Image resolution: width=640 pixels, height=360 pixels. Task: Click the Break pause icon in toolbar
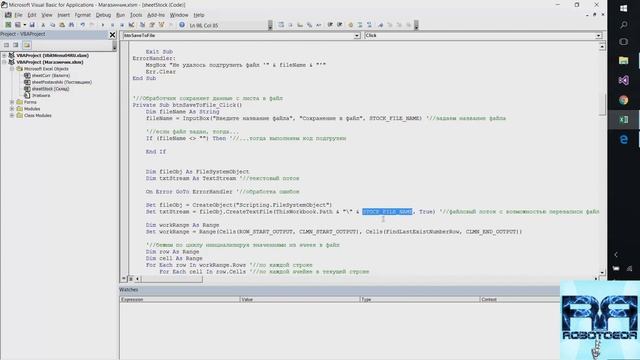point(112,25)
